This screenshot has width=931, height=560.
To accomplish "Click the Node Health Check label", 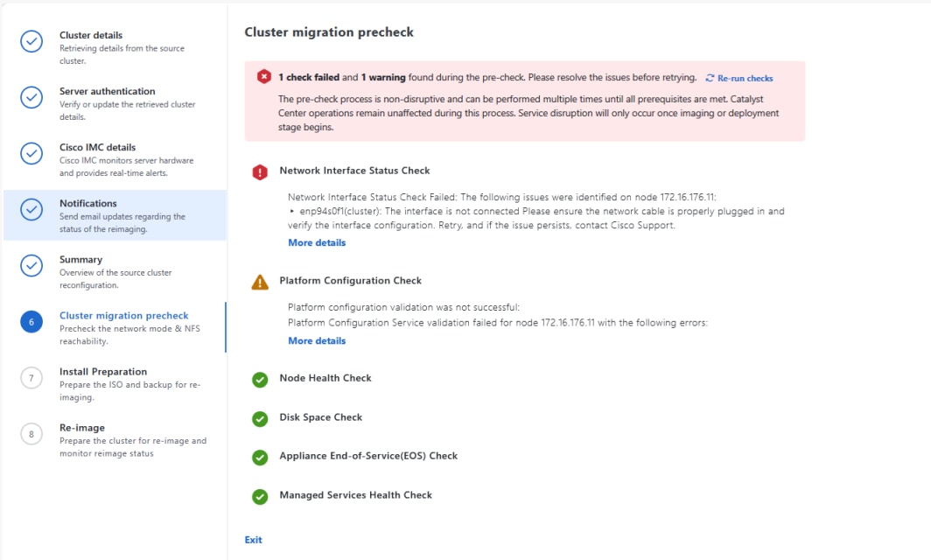I will point(325,378).
